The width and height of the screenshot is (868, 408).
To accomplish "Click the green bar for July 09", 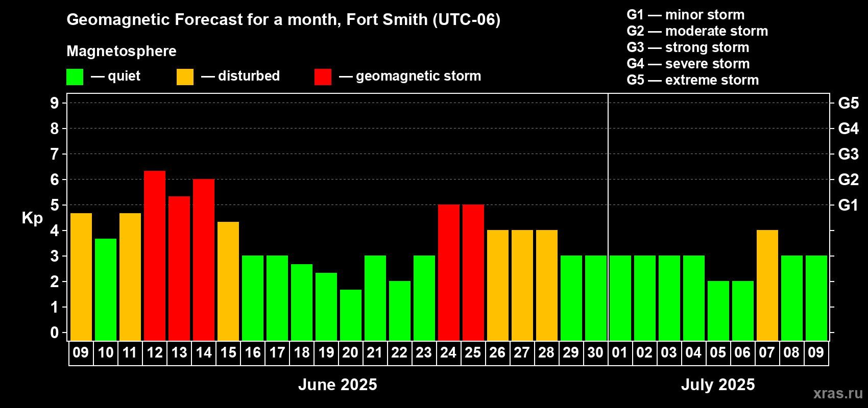I will [x=816, y=298].
